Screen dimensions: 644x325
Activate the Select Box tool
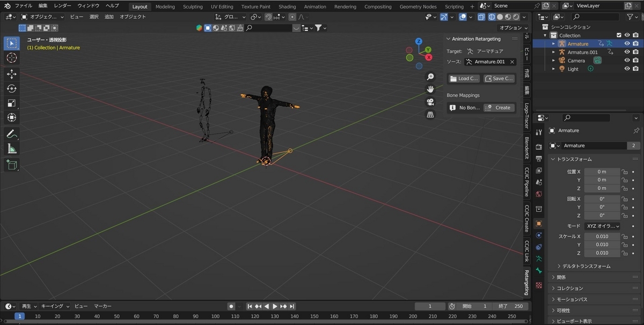coord(11,43)
